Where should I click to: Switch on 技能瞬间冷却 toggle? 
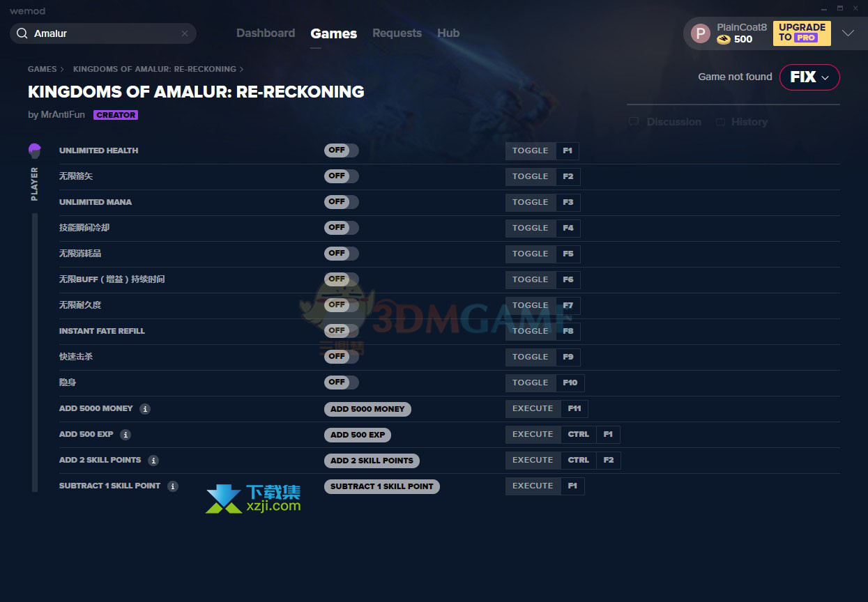(342, 228)
